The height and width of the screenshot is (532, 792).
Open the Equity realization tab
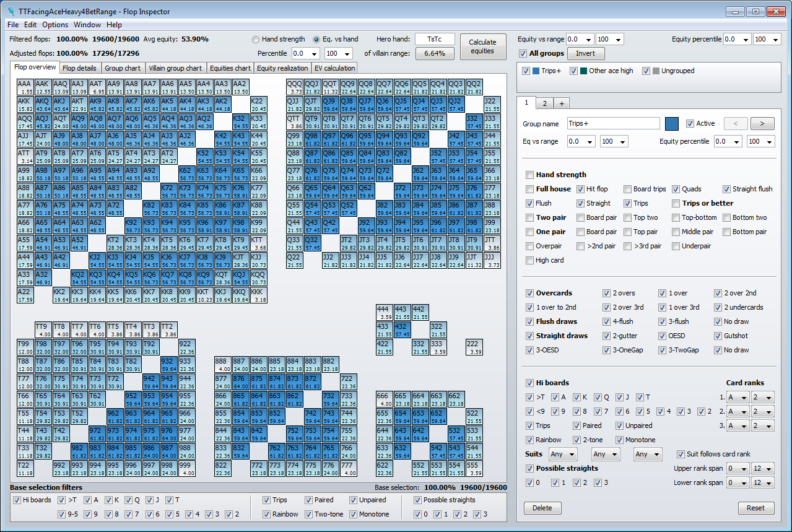pyautogui.click(x=282, y=68)
